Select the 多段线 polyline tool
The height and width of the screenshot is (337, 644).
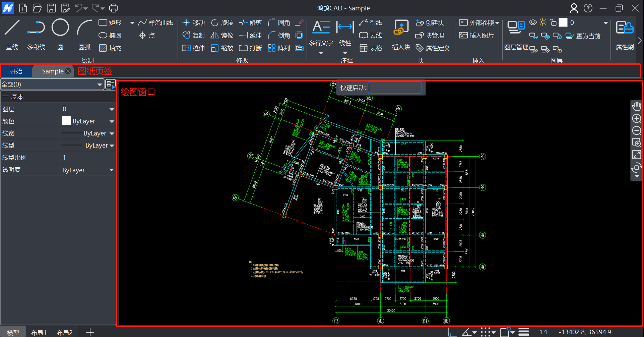(x=36, y=28)
